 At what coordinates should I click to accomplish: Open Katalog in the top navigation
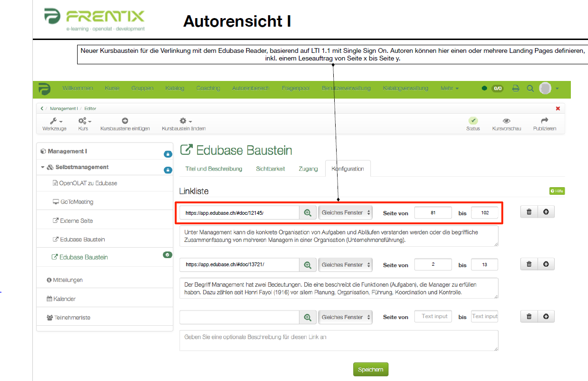pyautogui.click(x=175, y=88)
